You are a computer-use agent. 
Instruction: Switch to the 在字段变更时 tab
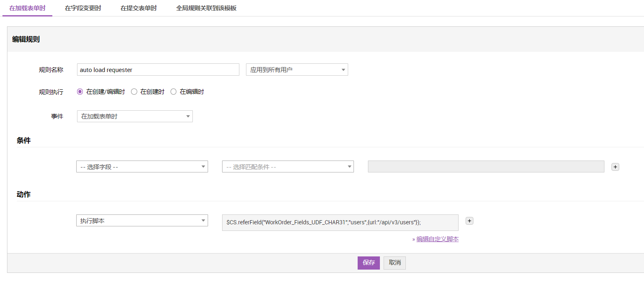(83, 8)
